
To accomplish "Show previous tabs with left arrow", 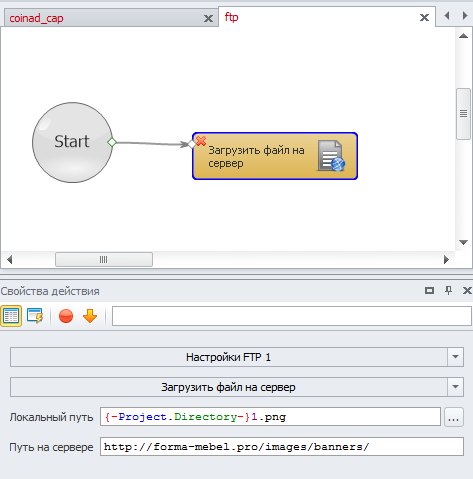I will pos(447,15).
